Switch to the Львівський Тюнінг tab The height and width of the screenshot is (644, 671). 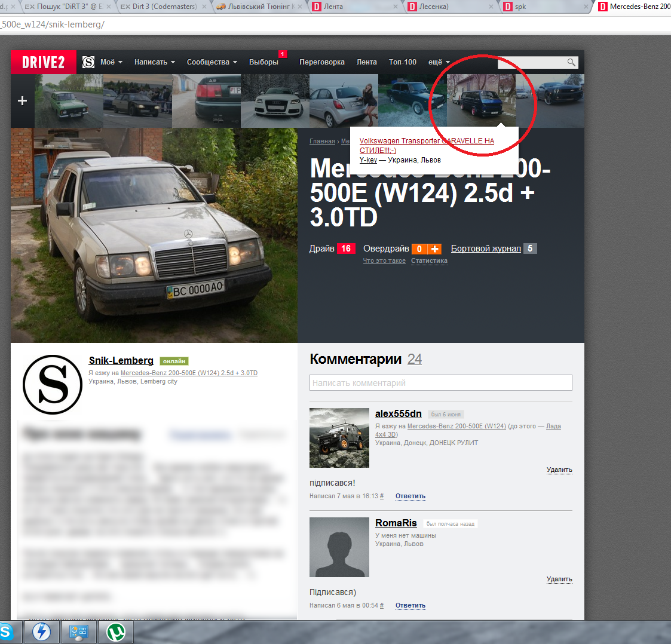(x=260, y=7)
